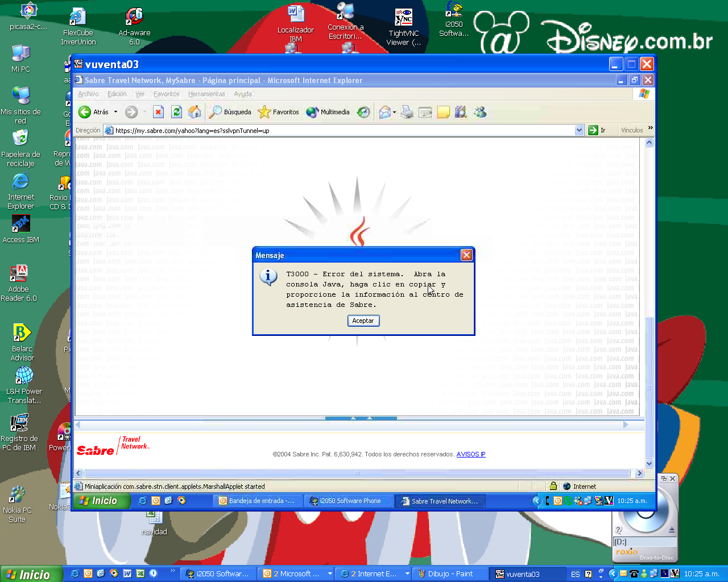Go back with the Atrás button
The width and height of the screenshot is (728, 582).
[x=94, y=112]
